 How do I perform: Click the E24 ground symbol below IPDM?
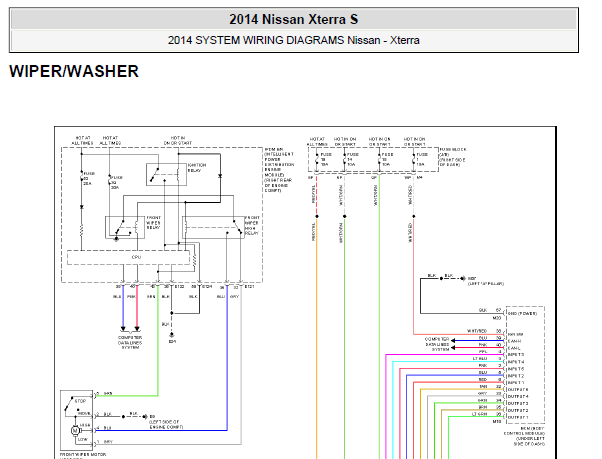coord(172,336)
